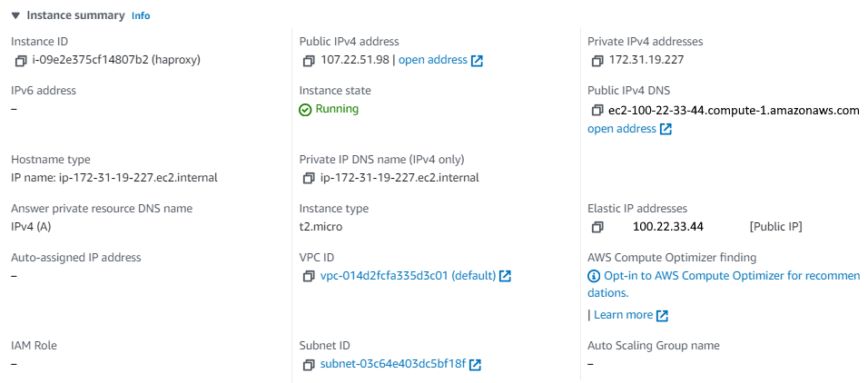Copy the Elastic IP address

tap(597, 227)
